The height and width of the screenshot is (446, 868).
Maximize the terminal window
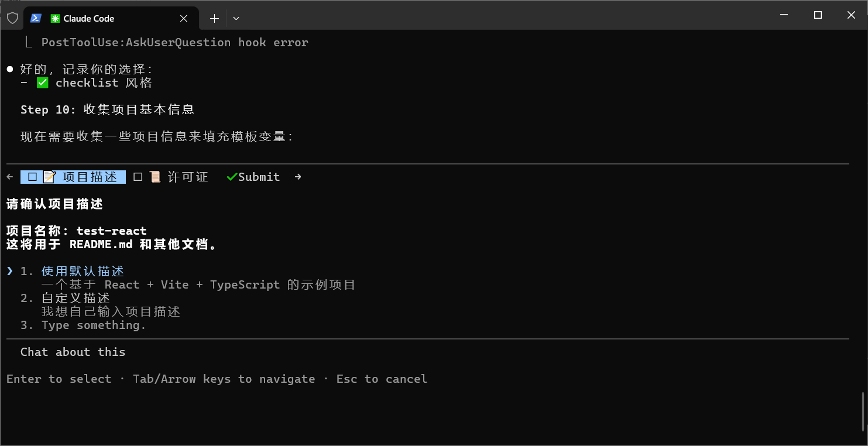[818, 15]
